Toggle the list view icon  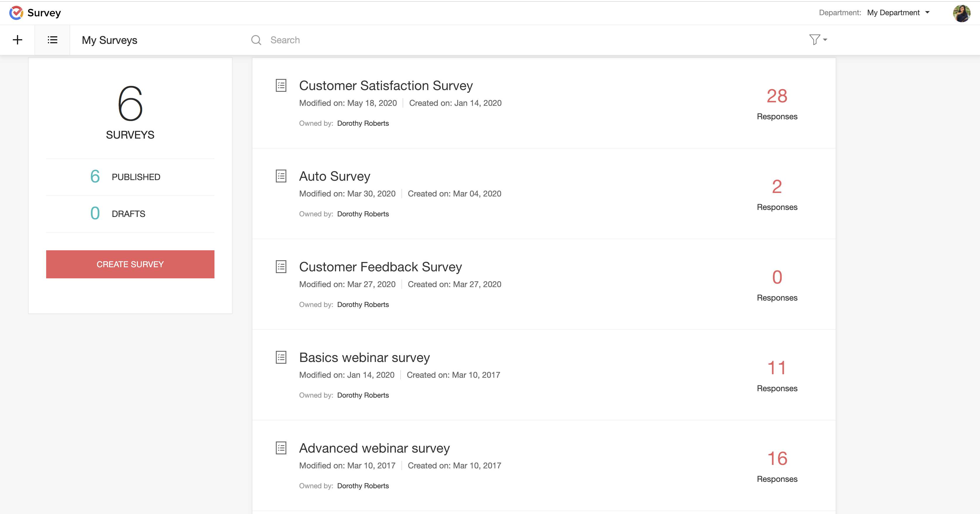pos(53,40)
